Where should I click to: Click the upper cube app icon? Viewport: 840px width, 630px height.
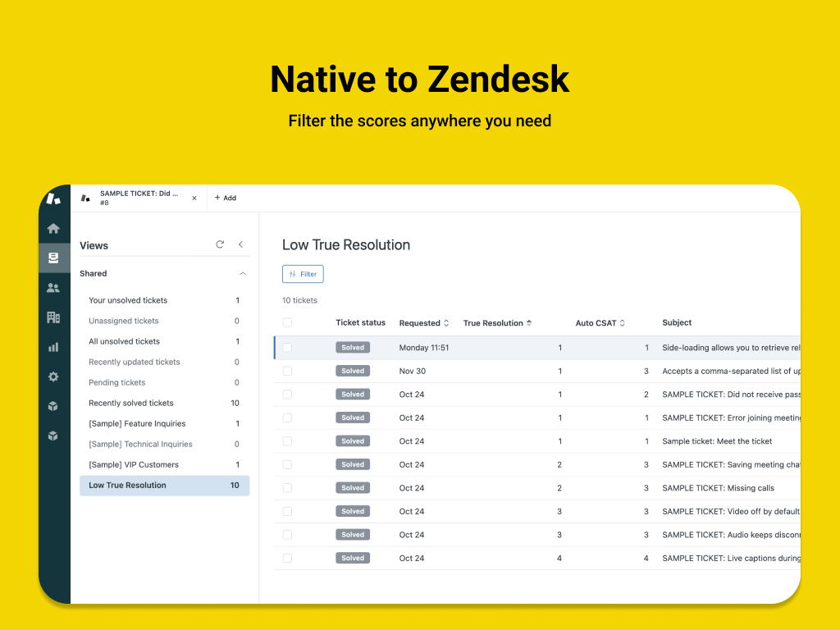click(53, 406)
